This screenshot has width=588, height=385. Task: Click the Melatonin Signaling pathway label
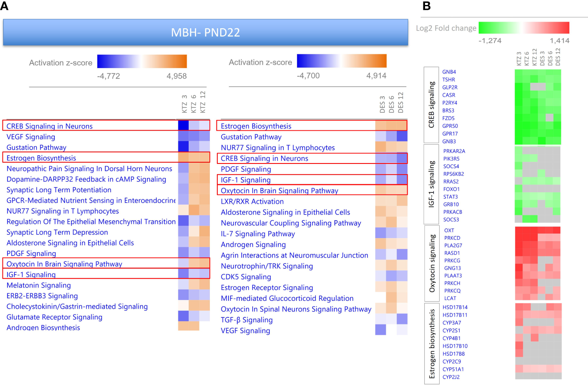[x=39, y=285]
